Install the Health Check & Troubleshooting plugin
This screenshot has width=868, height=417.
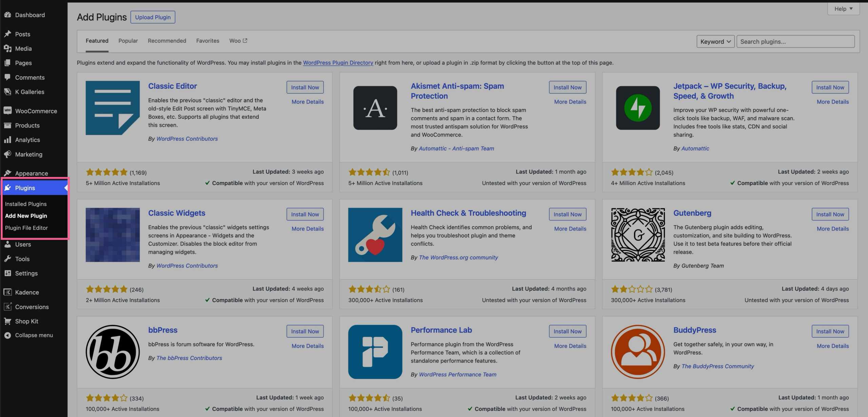click(568, 214)
